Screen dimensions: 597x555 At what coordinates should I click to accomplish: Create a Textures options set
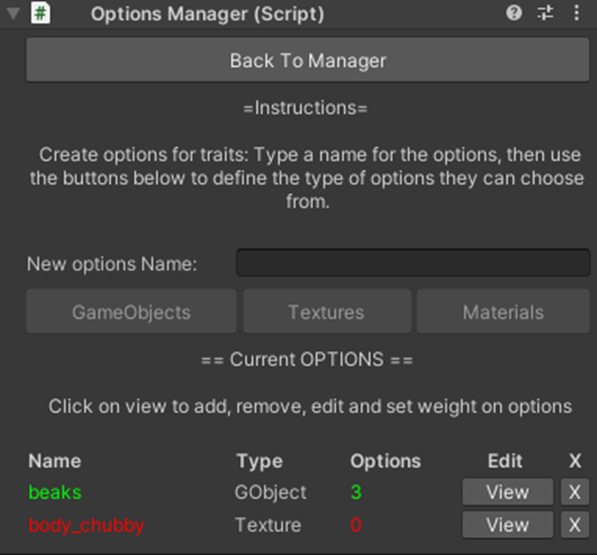(x=327, y=311)
